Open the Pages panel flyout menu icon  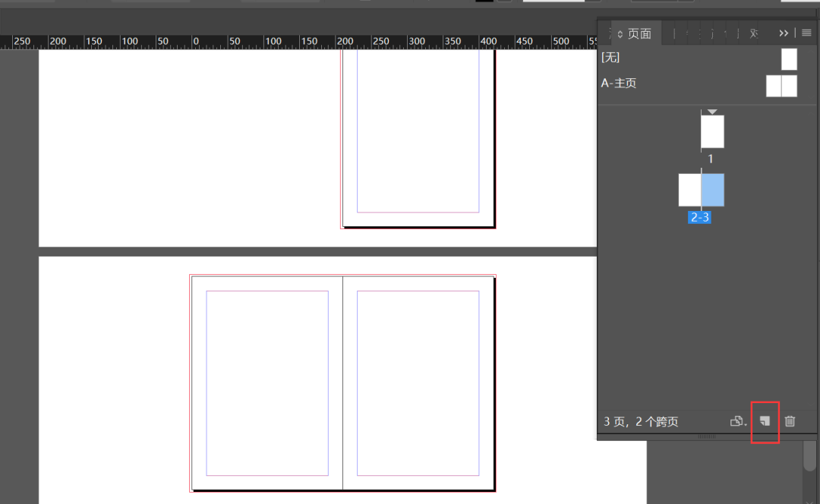pos(806,33)
